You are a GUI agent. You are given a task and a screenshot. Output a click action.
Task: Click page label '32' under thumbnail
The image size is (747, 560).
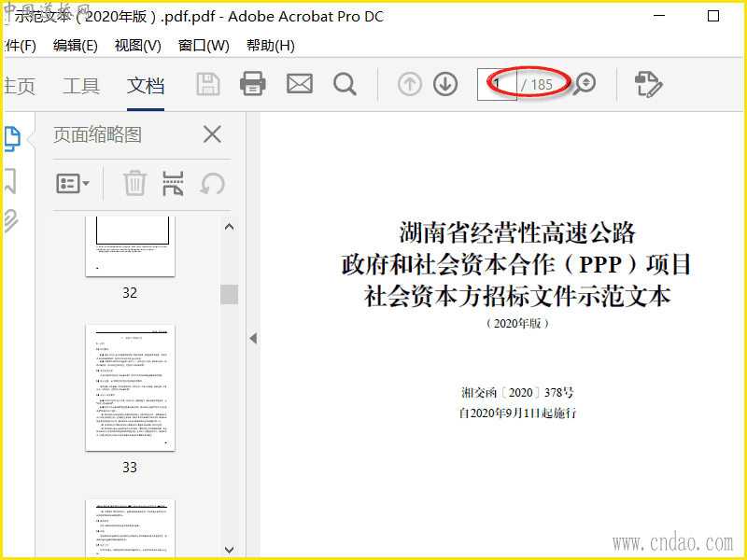(130, 292)
